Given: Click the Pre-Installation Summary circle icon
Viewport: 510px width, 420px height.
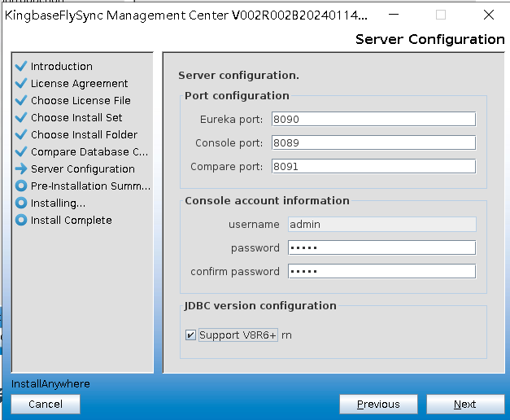Looking at the screenshot, I should [x=21, y=186].
